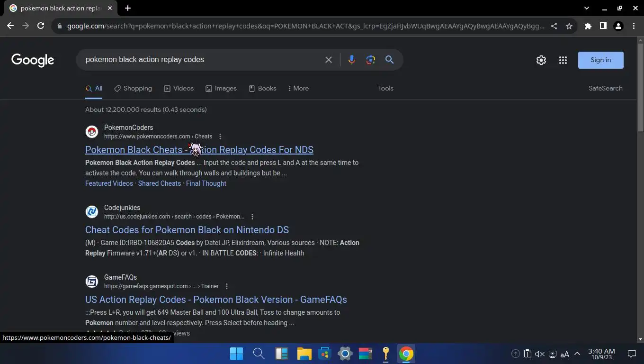Reload the current page

tap(41, 26)
